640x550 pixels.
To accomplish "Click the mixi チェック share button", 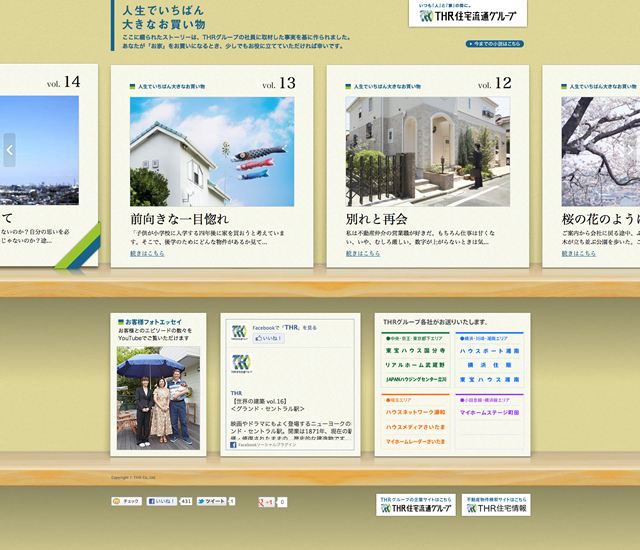I will point(126,501).
